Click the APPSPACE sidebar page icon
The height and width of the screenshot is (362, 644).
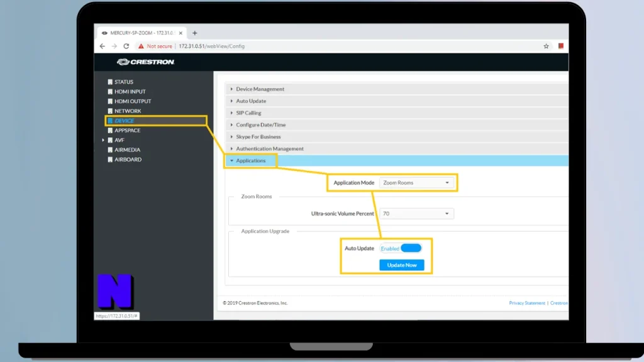110,130
